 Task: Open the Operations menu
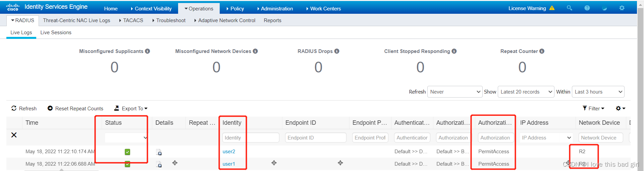(x=199, y=8)
